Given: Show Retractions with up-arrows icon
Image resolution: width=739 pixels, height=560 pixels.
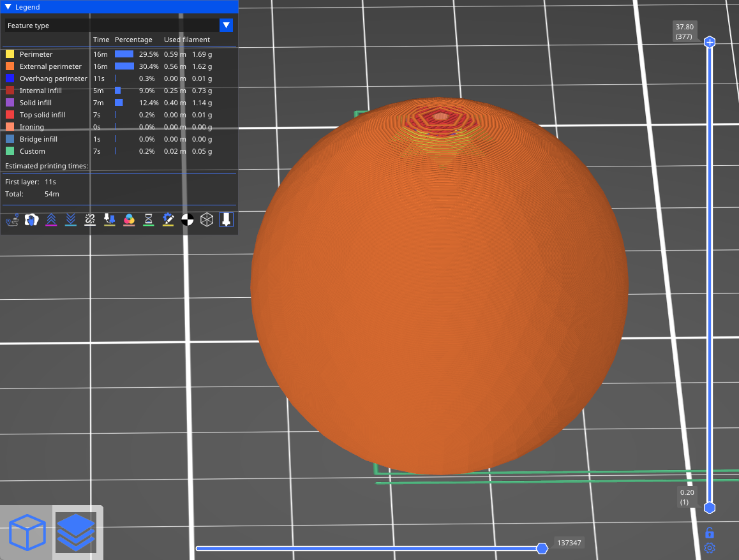Looking at the screenshot, I should 51,220.
